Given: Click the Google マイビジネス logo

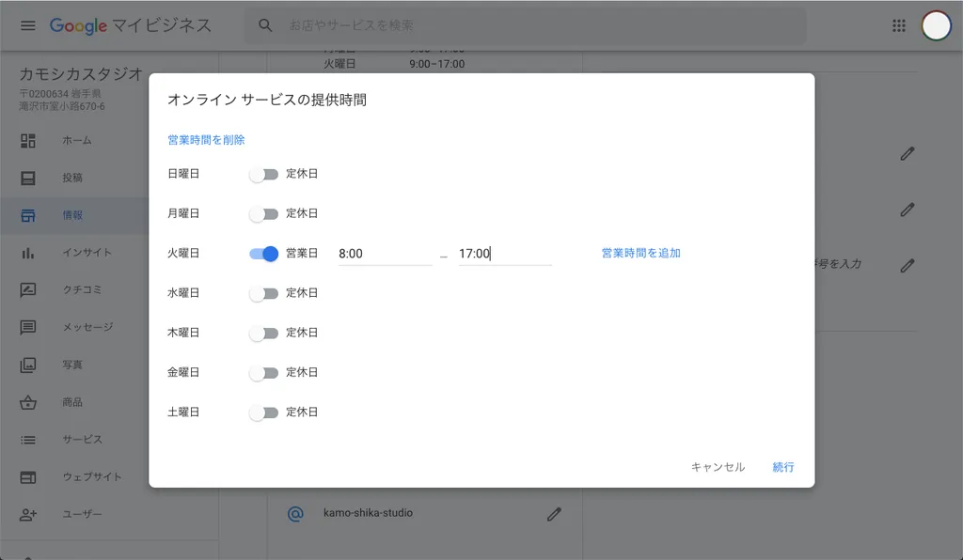Looking at the screenshot, I should click(x=130, y=25).
